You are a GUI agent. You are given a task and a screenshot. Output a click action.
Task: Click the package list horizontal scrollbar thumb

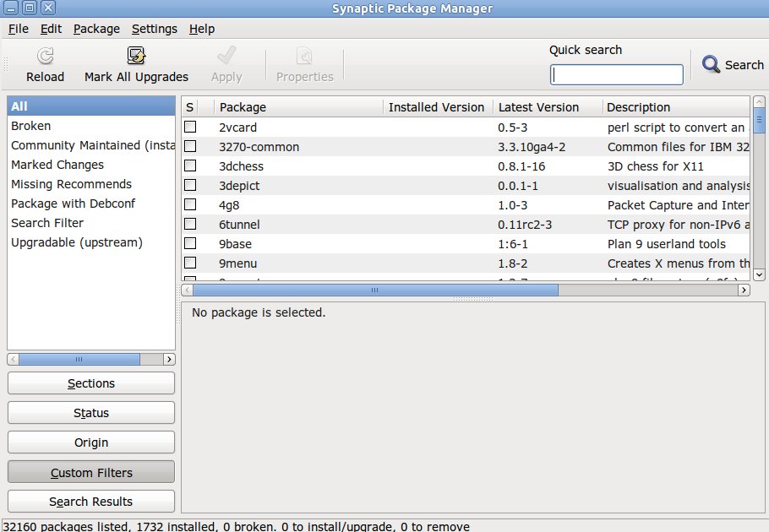pyautogui.click(x=375, y=290)
